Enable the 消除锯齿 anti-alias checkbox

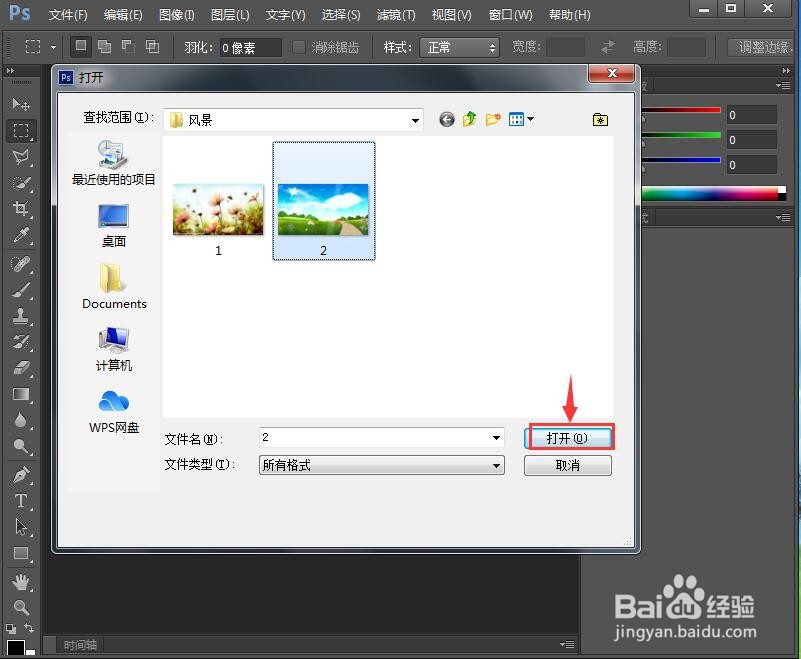[x=298, y=46]
